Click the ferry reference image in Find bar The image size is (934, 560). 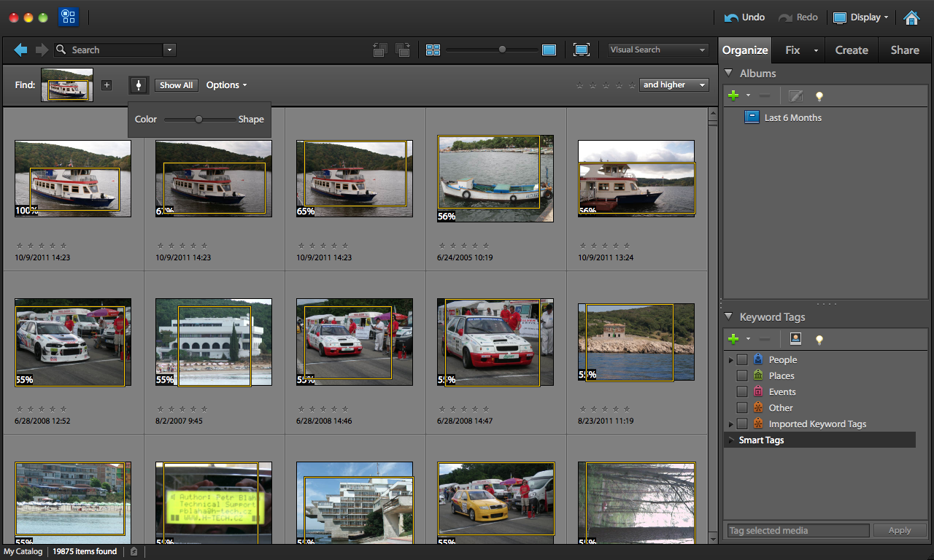[67, 85]
